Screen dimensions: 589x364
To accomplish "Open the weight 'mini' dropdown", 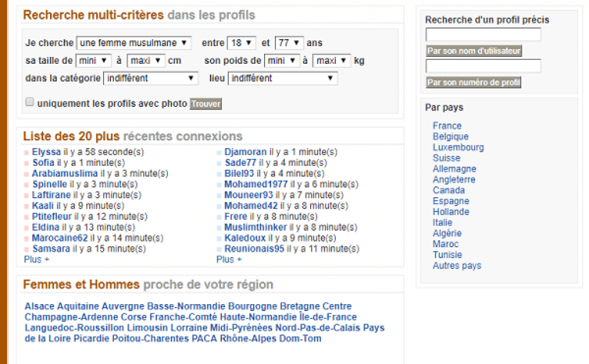I will 282,60.
